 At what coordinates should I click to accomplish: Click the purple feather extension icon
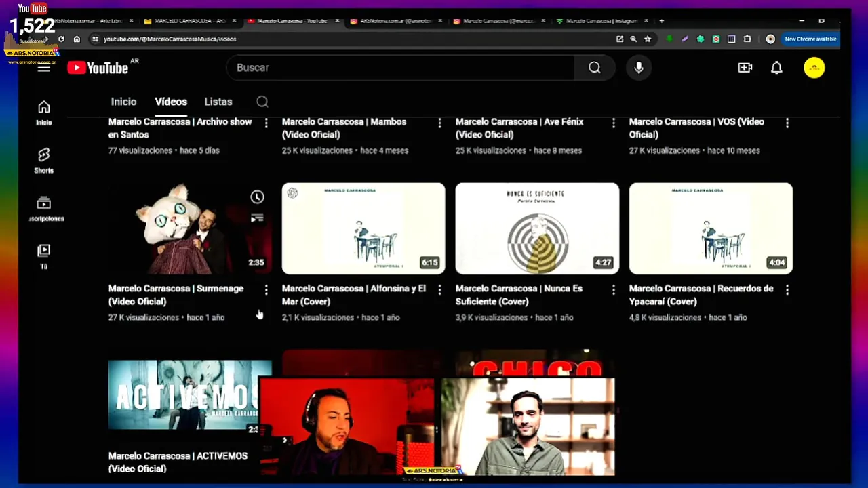coord(685,39)
